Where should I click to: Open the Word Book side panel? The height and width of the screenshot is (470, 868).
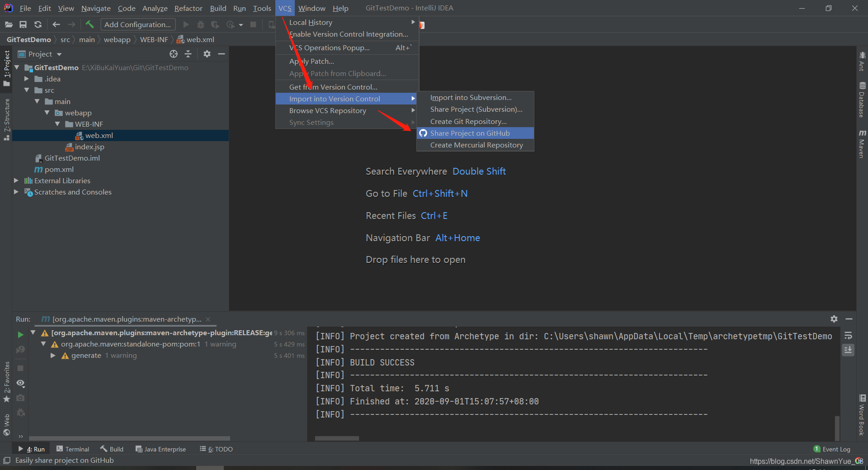tap(862, 415)
